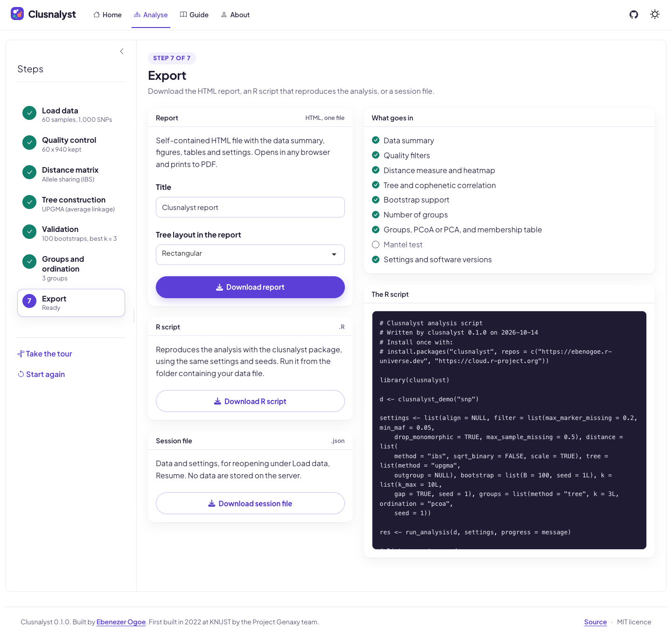Click the report Title input field
Screen dimensions: 672x636
point(250,207)
